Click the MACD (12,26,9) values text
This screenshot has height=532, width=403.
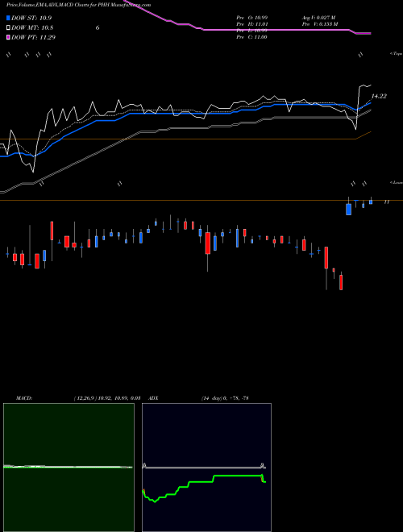107,398
